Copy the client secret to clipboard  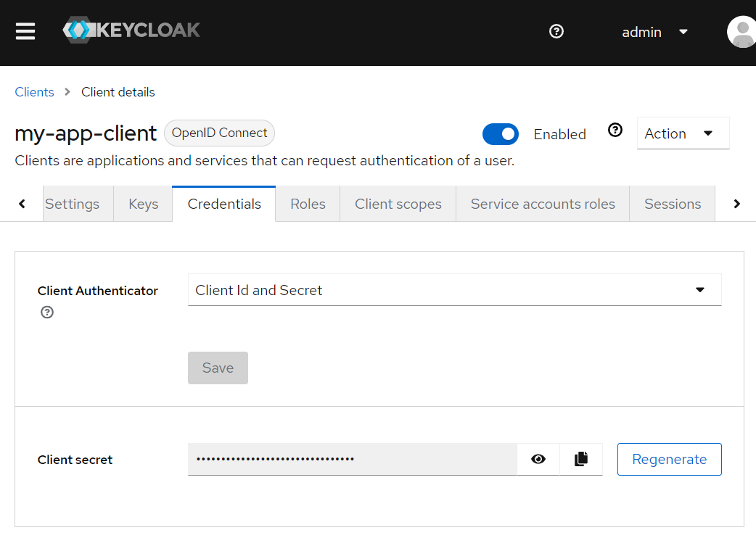pyautogui.click(x=580, y=459)
